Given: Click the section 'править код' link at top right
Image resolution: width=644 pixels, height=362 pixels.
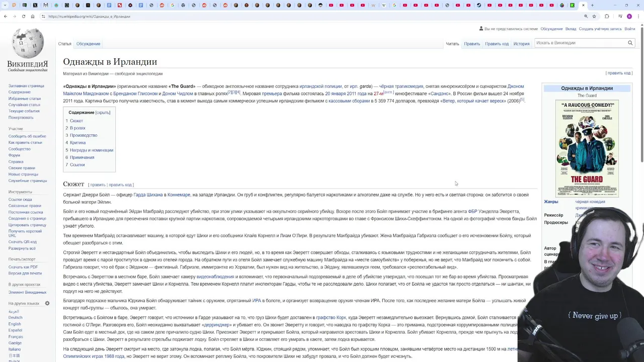Looking at the screenshot, I should pyautogui.click(x=619, y=73).
